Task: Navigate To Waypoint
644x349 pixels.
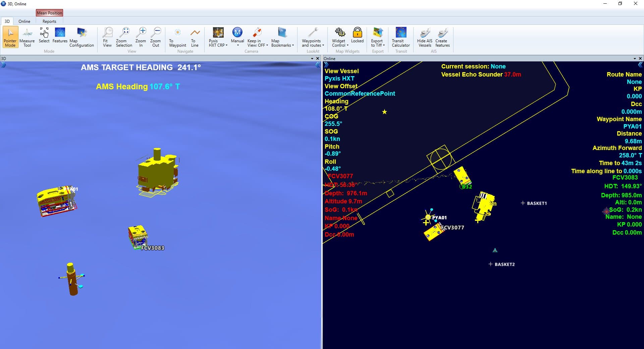Action: point(177,37)
